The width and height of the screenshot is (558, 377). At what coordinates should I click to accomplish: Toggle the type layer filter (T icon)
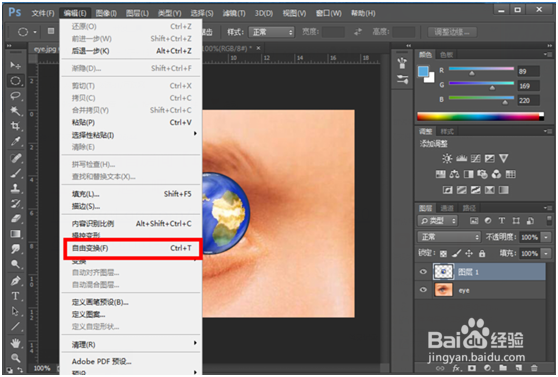[x=502, y=221]
